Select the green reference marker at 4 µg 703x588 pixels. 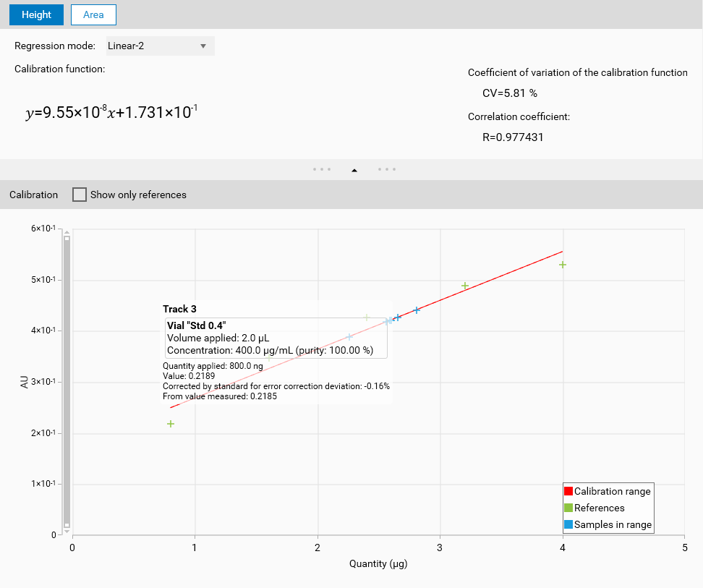(x=563, y=265)
